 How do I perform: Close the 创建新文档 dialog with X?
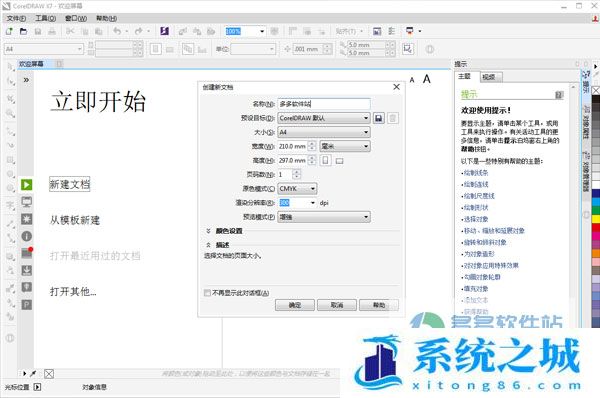point(396,87)
